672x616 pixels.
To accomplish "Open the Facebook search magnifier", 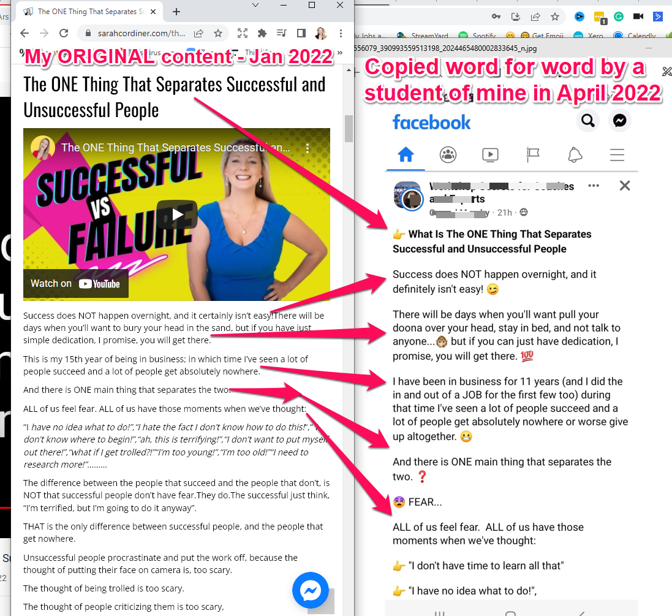I will coord(587,121).
